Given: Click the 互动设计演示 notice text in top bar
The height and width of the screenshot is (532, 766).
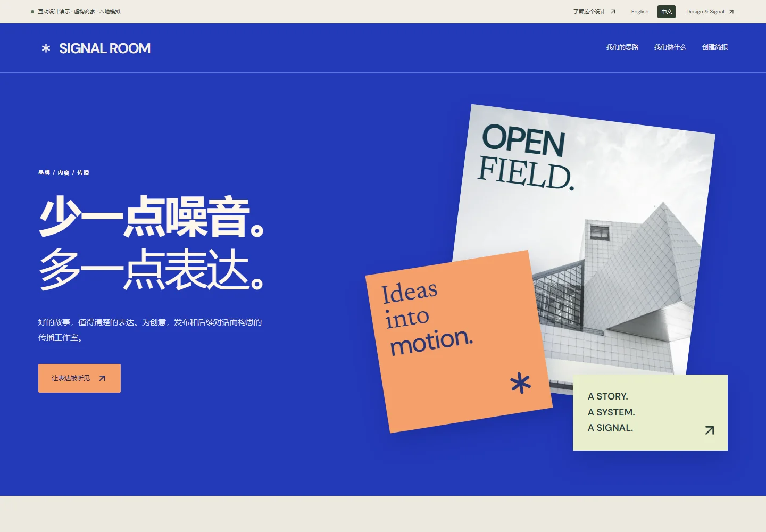Looking at the screenshot, I should (x=79, y=12).
